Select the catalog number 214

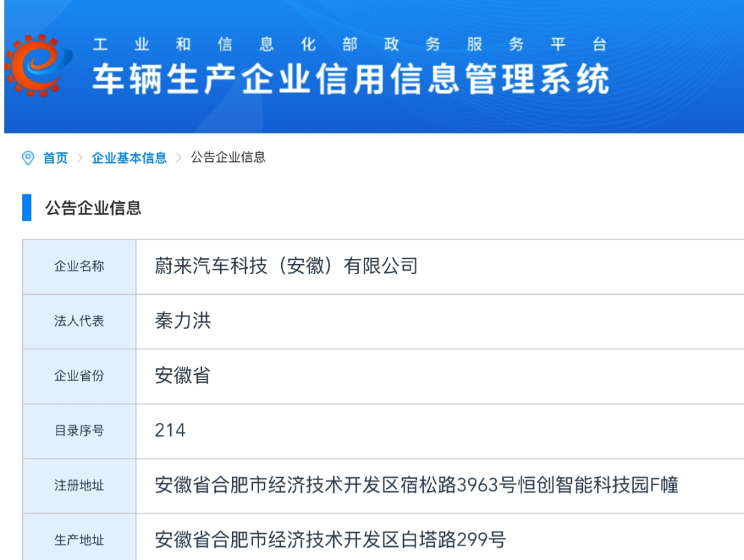click(x=170, y=431)
